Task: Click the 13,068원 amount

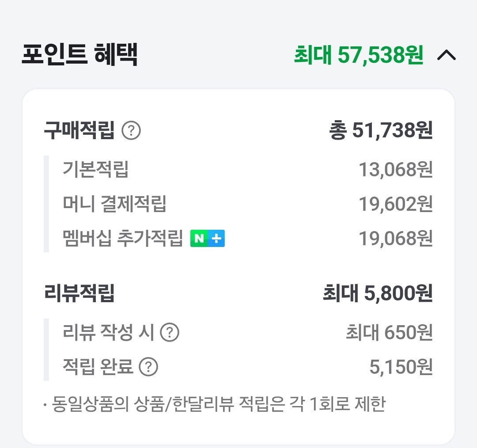Action: tap(395, 170)
